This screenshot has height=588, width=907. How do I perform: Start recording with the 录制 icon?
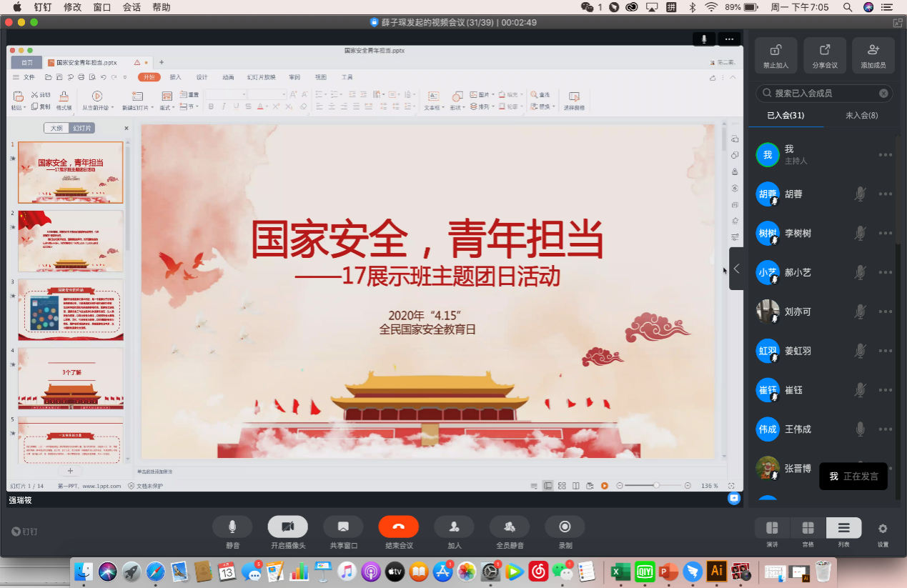coord(565,527)
